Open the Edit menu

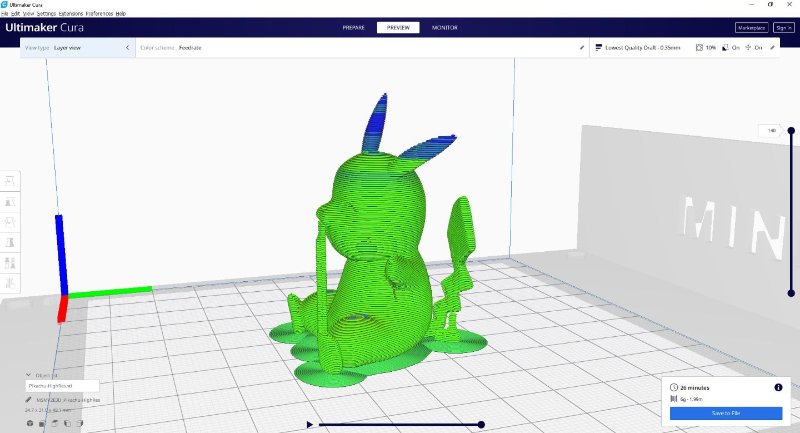(15, 14)
